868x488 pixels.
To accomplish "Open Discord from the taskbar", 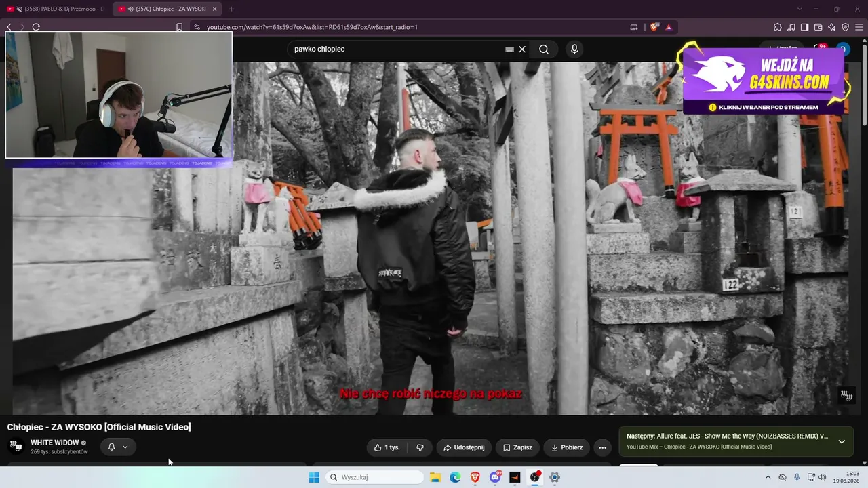I will [x=495, y=477].
